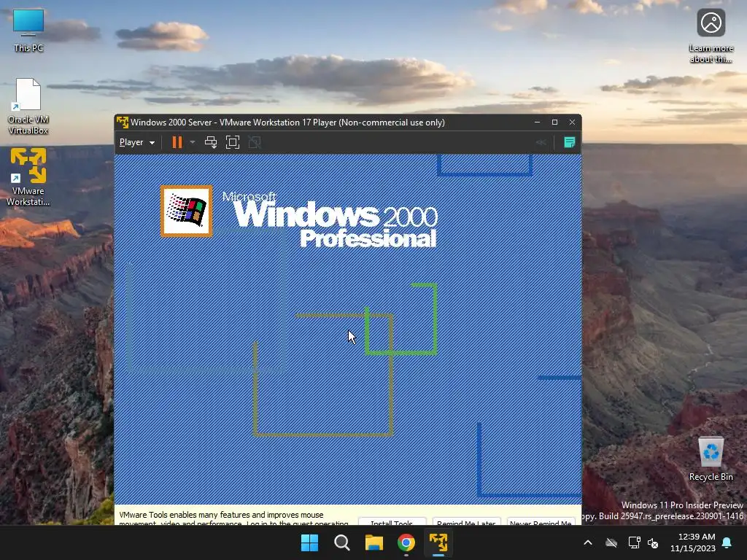Close the VMware Player window
This screenshot has width=747, height=560.
pos(572,122)
